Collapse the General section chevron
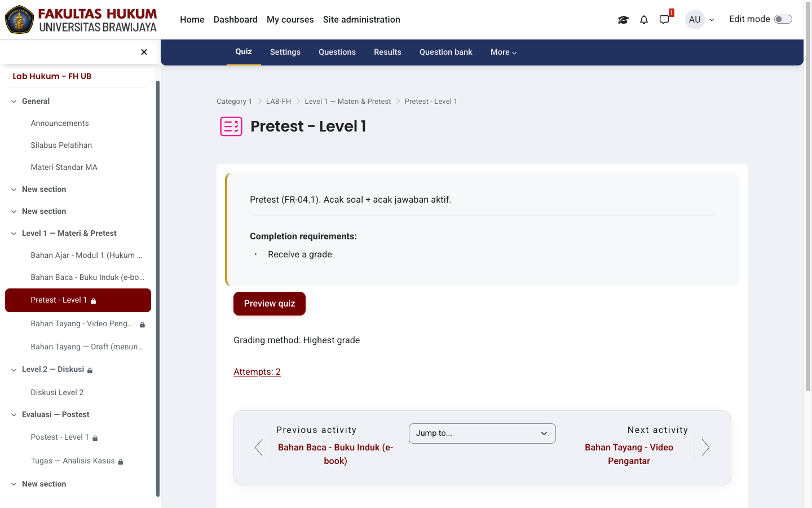 point(14,102)
